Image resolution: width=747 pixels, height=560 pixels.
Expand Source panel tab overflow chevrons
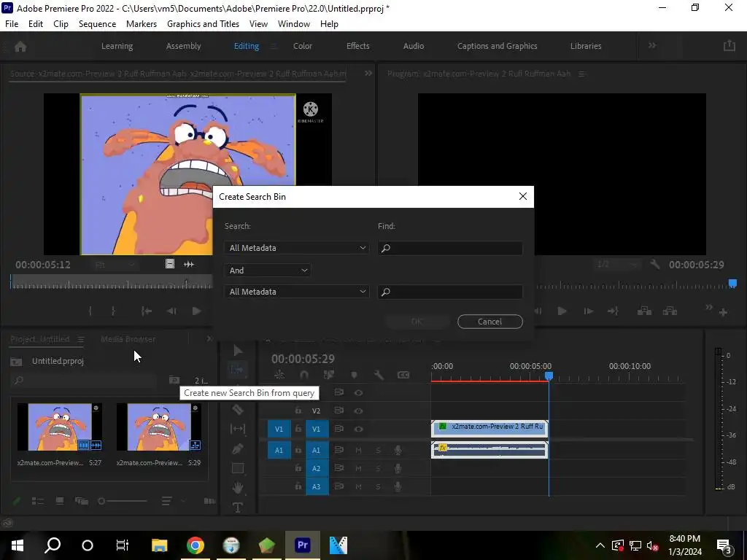point(368,74)
